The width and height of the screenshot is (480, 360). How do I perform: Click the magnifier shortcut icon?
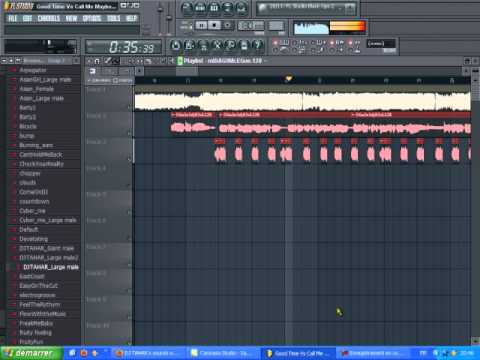tap(230, 46)
